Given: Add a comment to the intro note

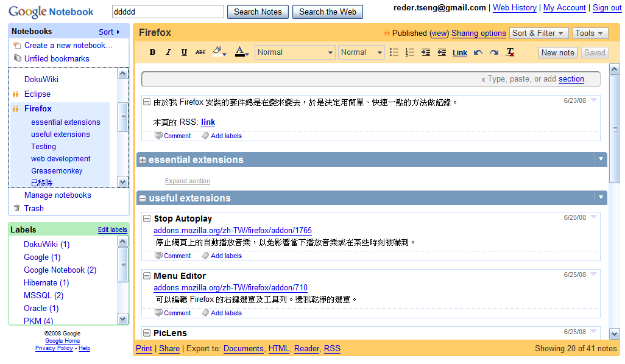Looking at the screenshot, I should coord(173,136).
